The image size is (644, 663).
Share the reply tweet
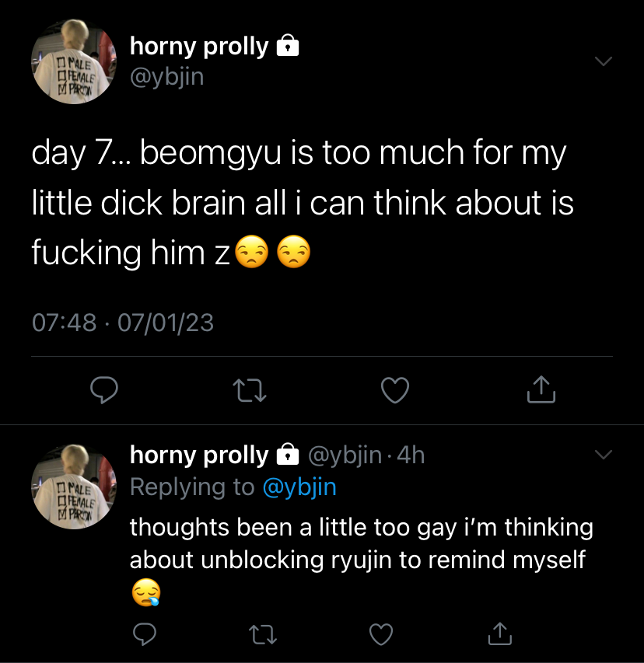tap(499, 633)
